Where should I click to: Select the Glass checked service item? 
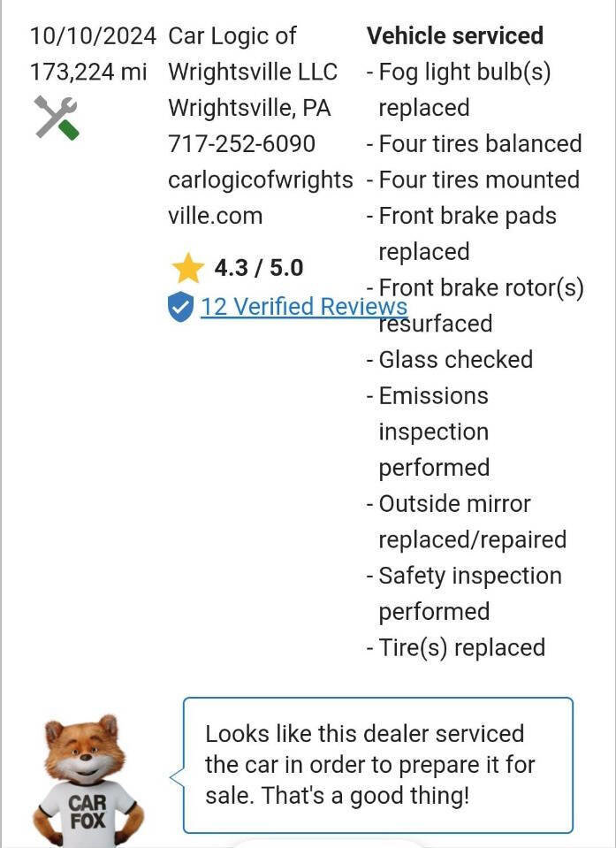454,360
